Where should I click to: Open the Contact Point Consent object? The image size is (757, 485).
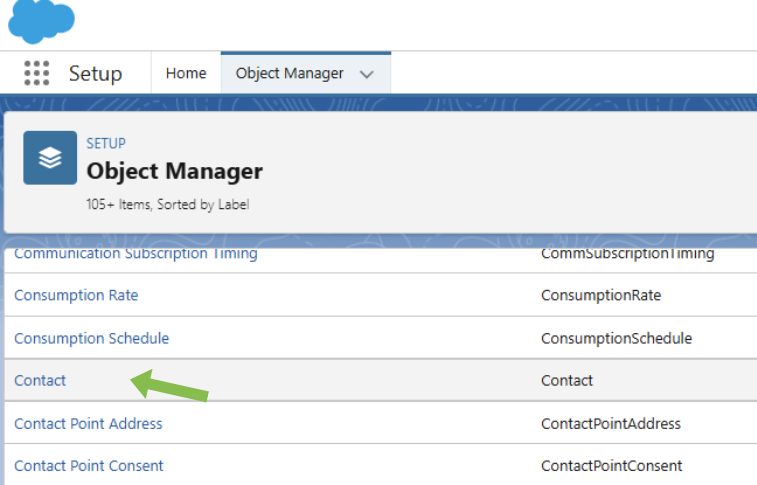tap(89, 466)
